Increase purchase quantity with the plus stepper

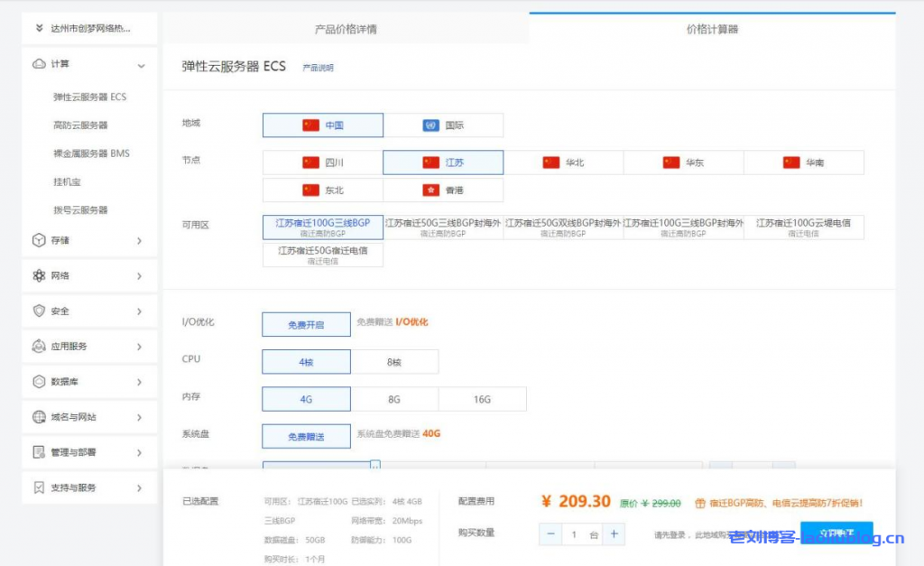point(615,534)
